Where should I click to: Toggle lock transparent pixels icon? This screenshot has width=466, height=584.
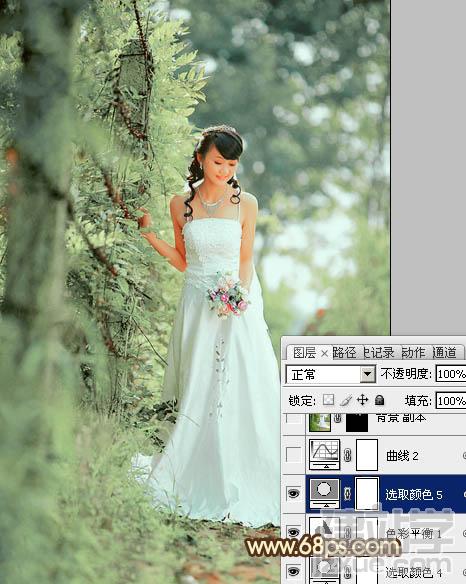[x=328, y=400]
